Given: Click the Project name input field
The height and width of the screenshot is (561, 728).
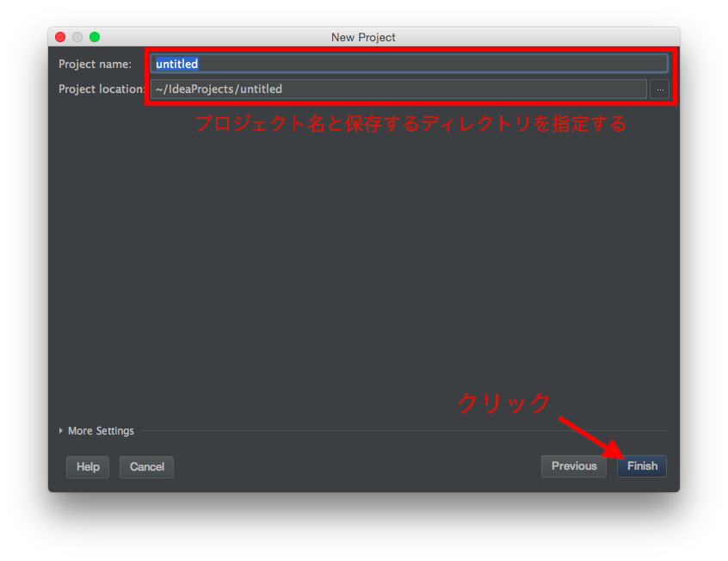Looking at the screenshot, I should click(x=409, y=64).
